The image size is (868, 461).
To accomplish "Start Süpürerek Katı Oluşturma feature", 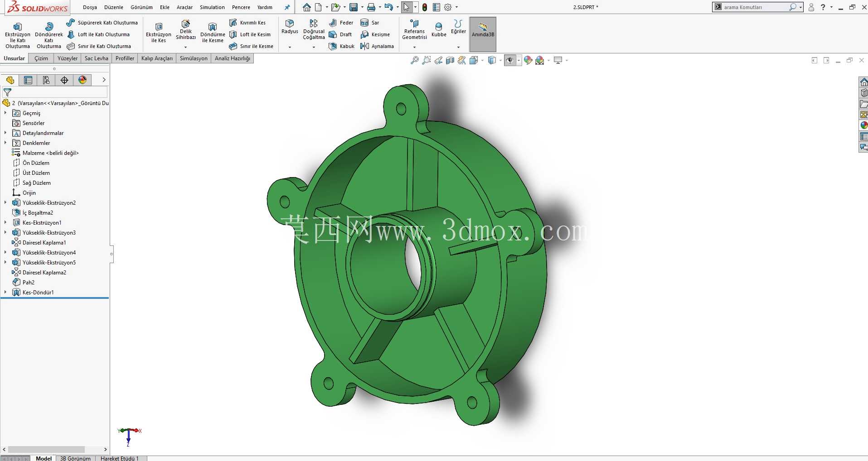I will pyautogui.click(x=102, y=23).
